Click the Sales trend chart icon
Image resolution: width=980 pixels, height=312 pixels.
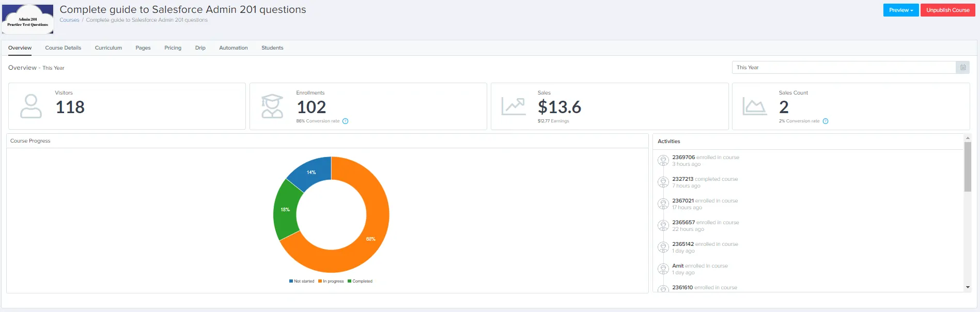tap(514, 106)
